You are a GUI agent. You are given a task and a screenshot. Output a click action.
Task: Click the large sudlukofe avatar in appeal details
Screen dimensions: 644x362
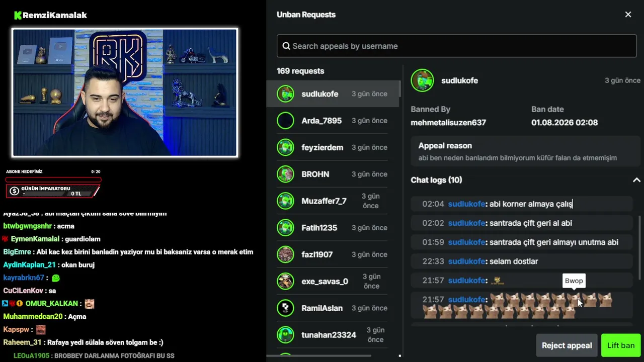422,80
